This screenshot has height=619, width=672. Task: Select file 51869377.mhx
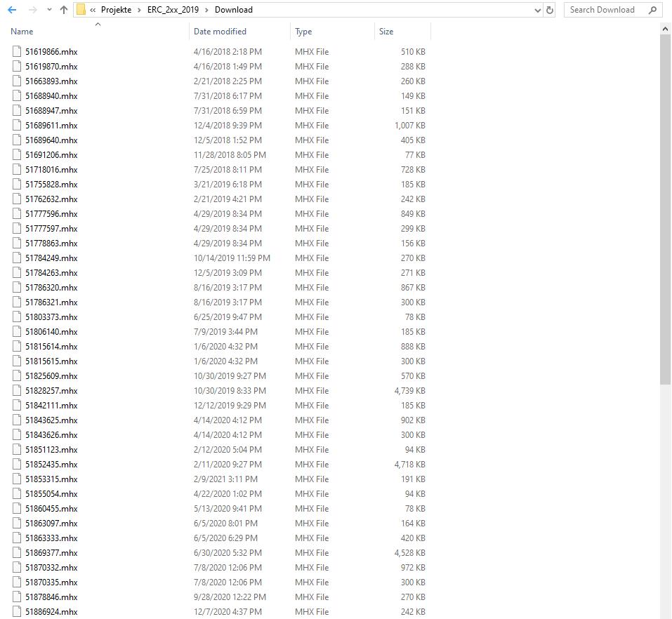(51, 552)
